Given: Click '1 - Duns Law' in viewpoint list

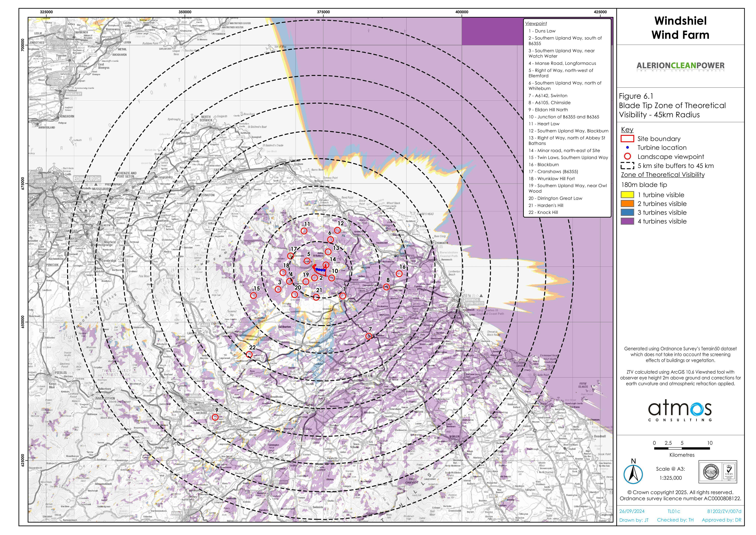Looking at the screenshot, I should coord(542,31).
